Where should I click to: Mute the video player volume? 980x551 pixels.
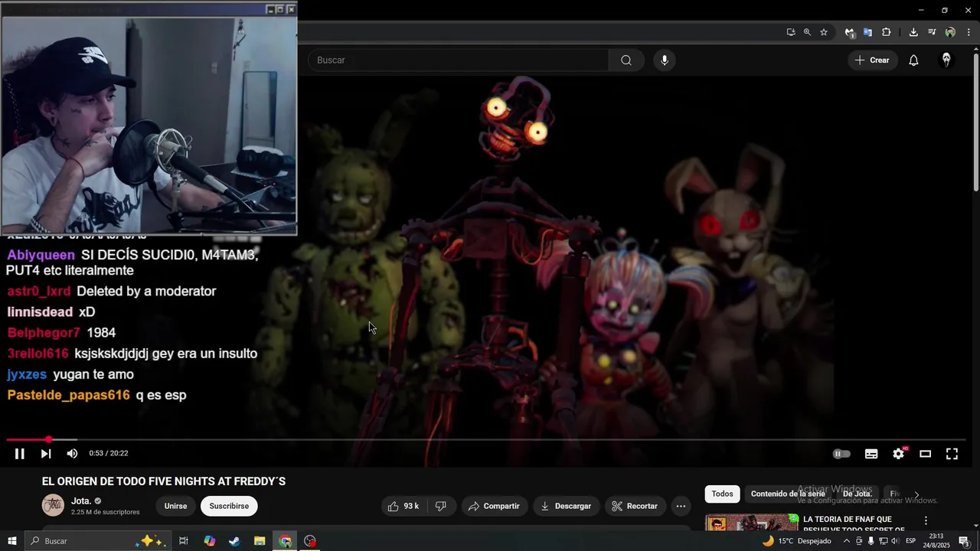point(72,454)
